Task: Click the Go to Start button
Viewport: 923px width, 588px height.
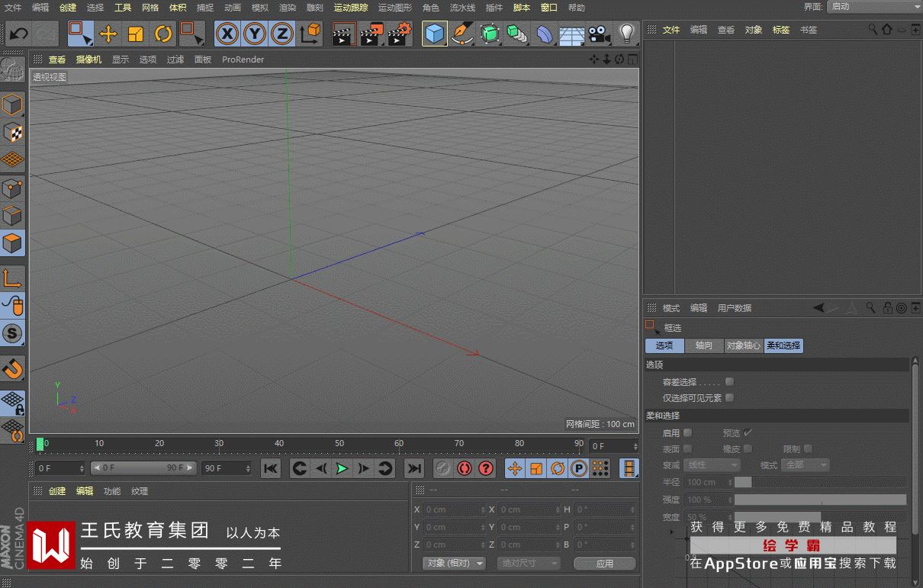Action: [271, 468]
